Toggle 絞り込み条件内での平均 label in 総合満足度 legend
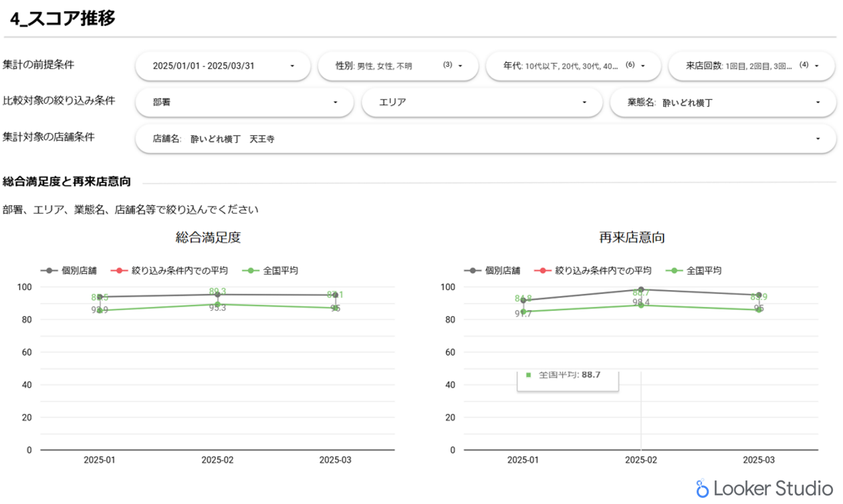The height and width of the screenshot is (504, 843). [x=179, y=271]
